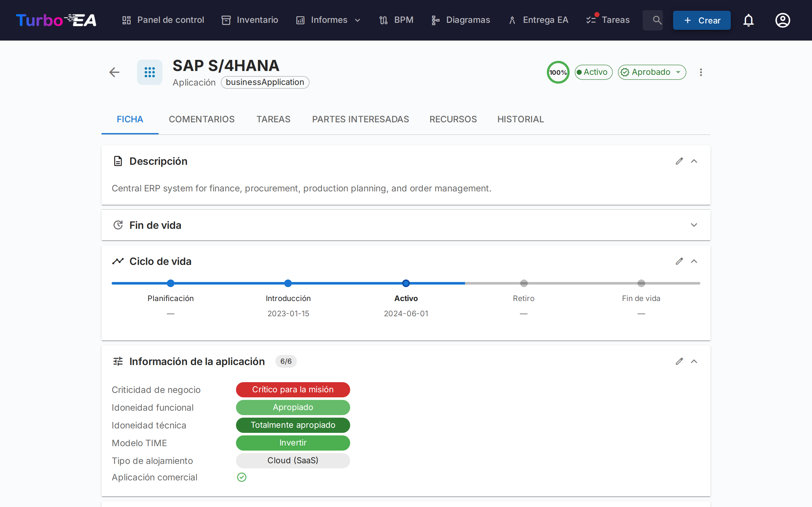Open notifications bell icon
812x507 pixels.
749,20
